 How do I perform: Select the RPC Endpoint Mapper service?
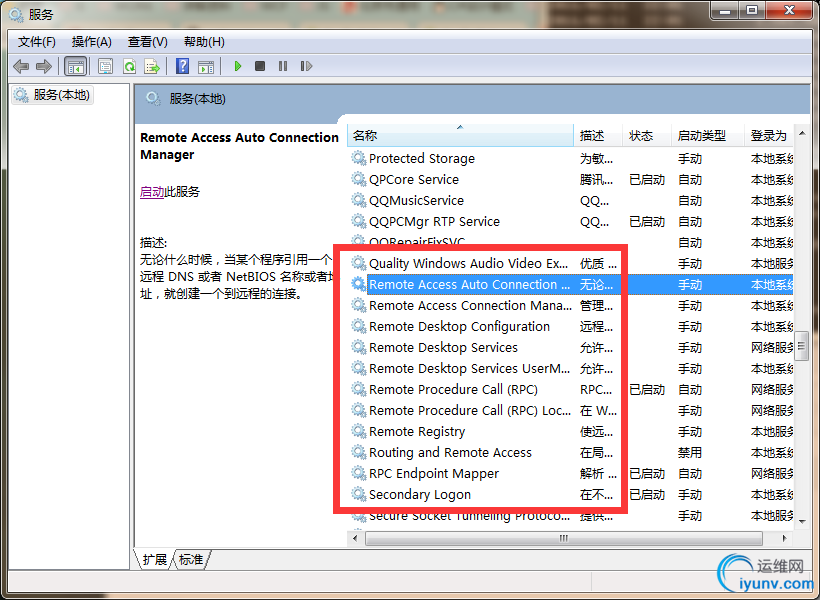click(571, 473)
